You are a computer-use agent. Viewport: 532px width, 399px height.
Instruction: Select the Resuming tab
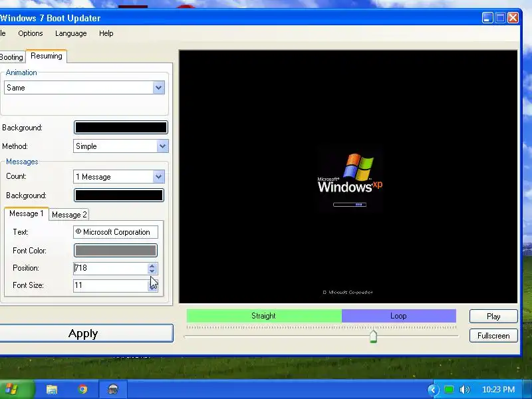47,56
